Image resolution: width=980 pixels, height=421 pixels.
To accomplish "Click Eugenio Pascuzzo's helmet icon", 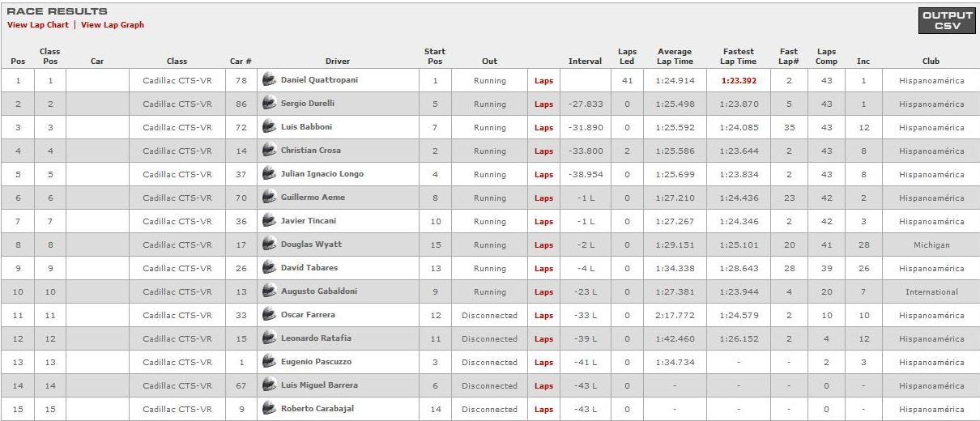I will (270, 362).
